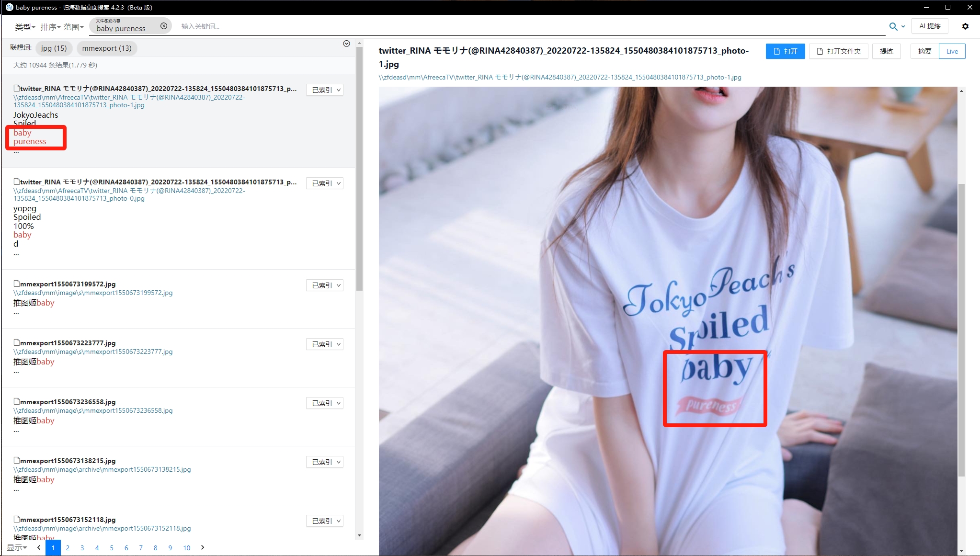Filter by jpg (15) suggestion

coord(54,48)
